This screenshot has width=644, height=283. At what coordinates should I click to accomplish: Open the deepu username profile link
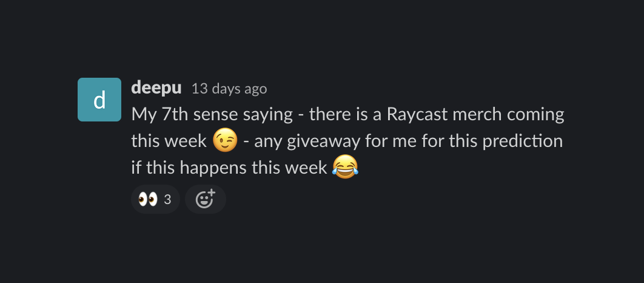click(156, 87)
